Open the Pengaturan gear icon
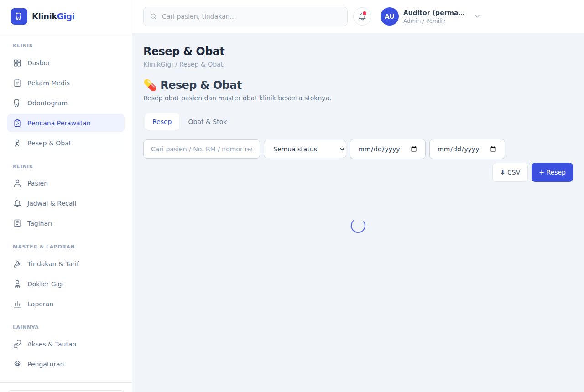Image resolution: width=584 pixels, height=392 pixels. 17,364
